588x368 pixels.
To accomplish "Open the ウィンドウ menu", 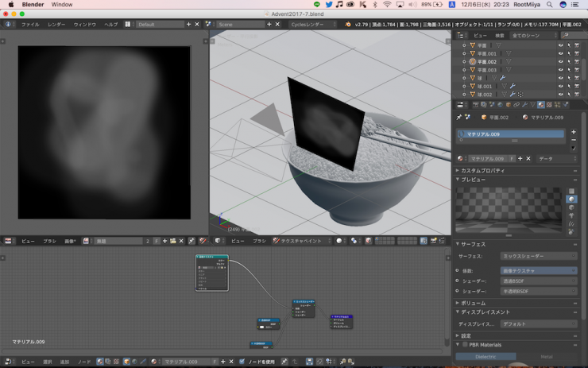I will [84, 25].
